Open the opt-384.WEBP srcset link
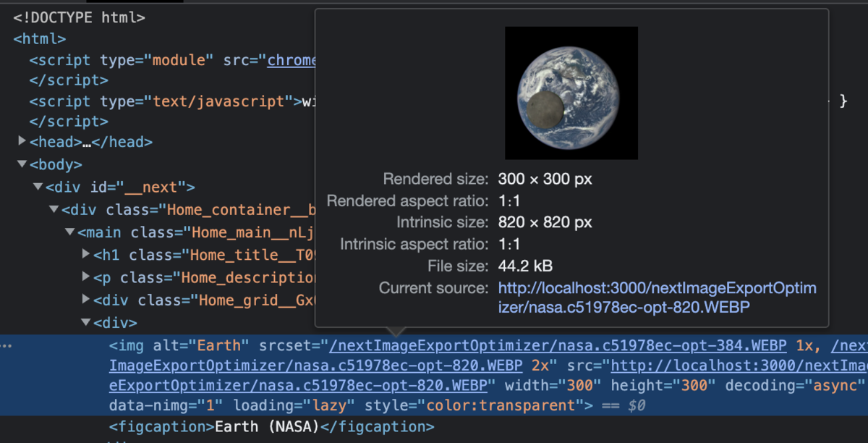The height and width of the screenshot is (443, 868). (557, 345)
